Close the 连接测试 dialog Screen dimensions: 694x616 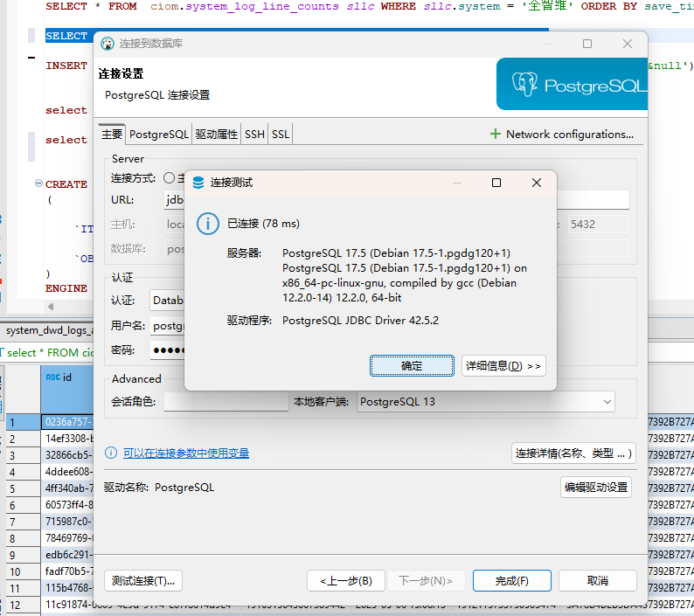click(x=537, y=183)
